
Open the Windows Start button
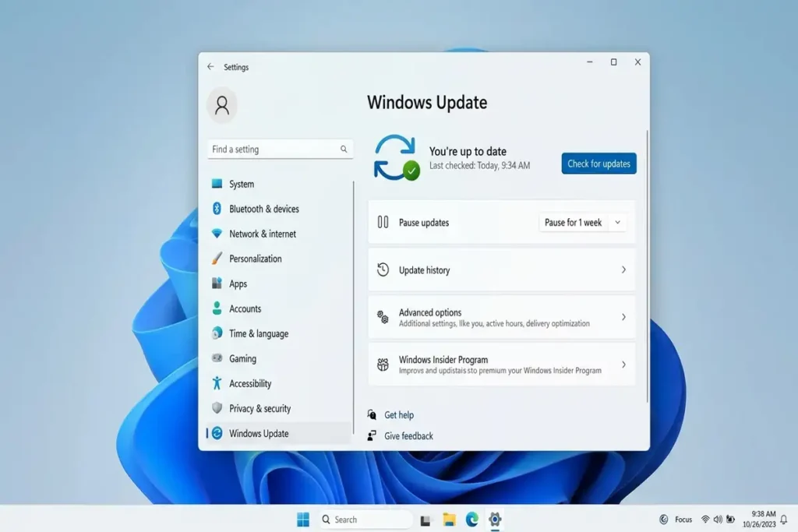[303, 520]
